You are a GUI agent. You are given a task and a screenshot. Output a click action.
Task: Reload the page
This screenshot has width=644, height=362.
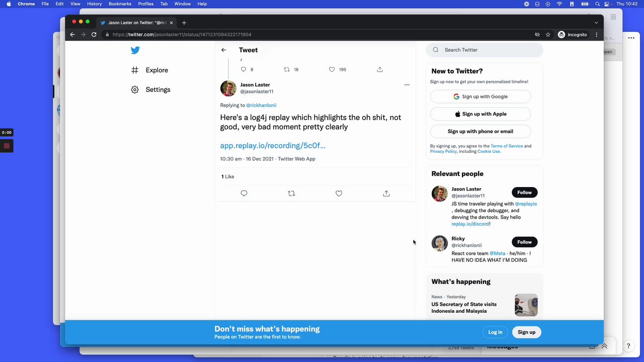coord(94,35)
